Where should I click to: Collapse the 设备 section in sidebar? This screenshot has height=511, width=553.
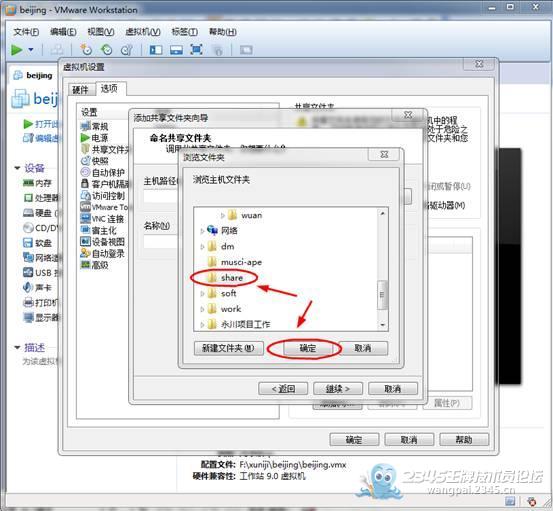(17, 168)
